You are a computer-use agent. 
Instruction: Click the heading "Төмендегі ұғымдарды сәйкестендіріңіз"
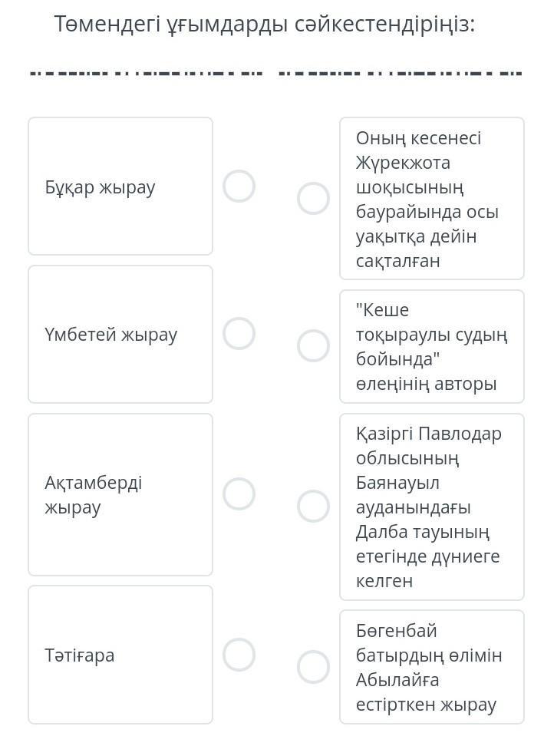click(265, 25)
